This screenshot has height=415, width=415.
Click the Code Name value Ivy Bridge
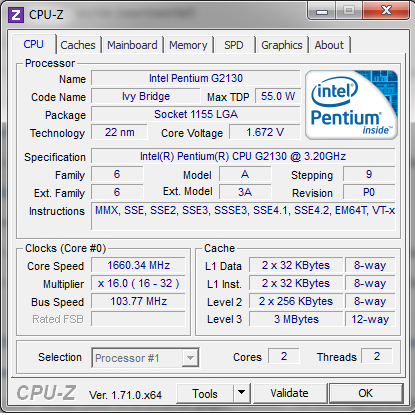click(x=146, y=96)
